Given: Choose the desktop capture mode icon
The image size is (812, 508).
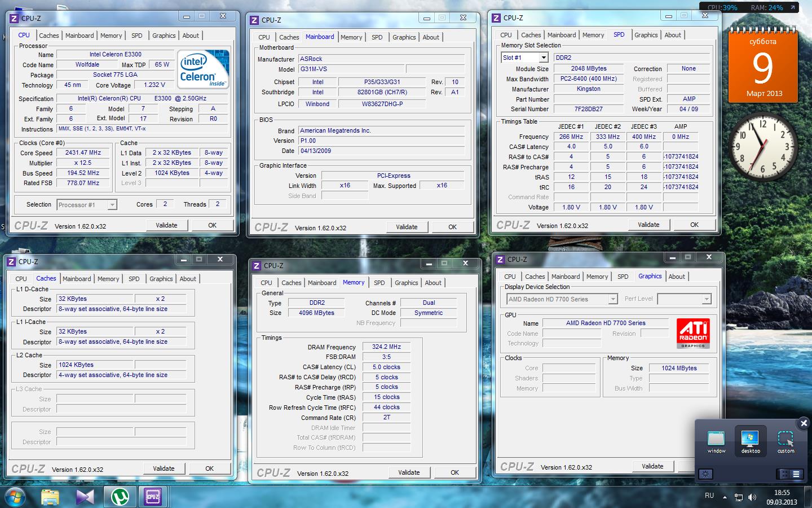Looking at the screenshot, I should pos(751,440).
